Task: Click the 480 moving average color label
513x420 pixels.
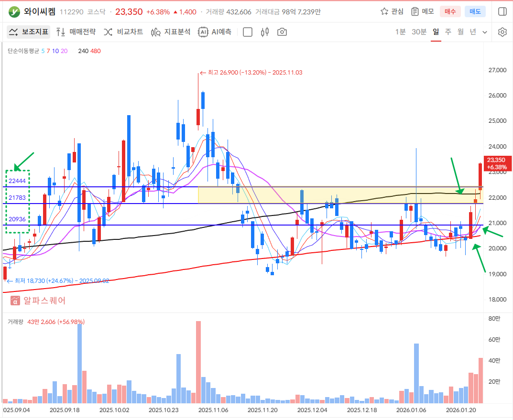Action: click(x=95, y=51)
